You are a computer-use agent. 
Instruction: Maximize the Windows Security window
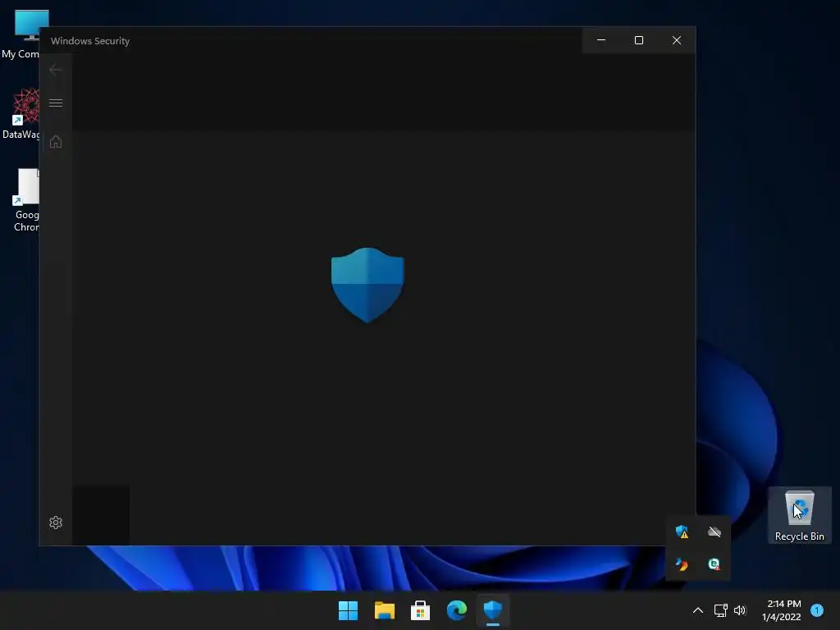pyautogui.click(x=638, y=40)
